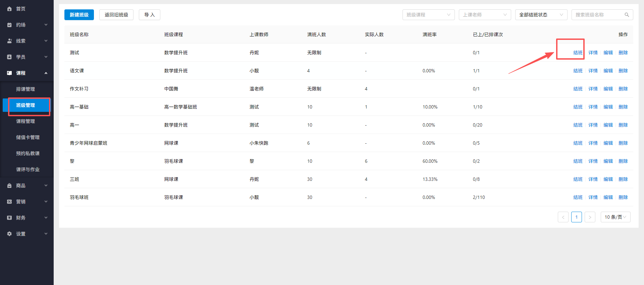Image resolution: width=644 pixels, height=285 pixels.
Task: Click the 设置 gear icon in sidebar
Action: coord(9,234)
